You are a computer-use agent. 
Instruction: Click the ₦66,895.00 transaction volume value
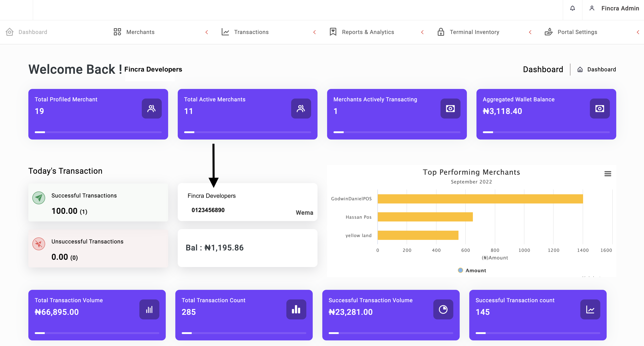click(x=57, y=312)
